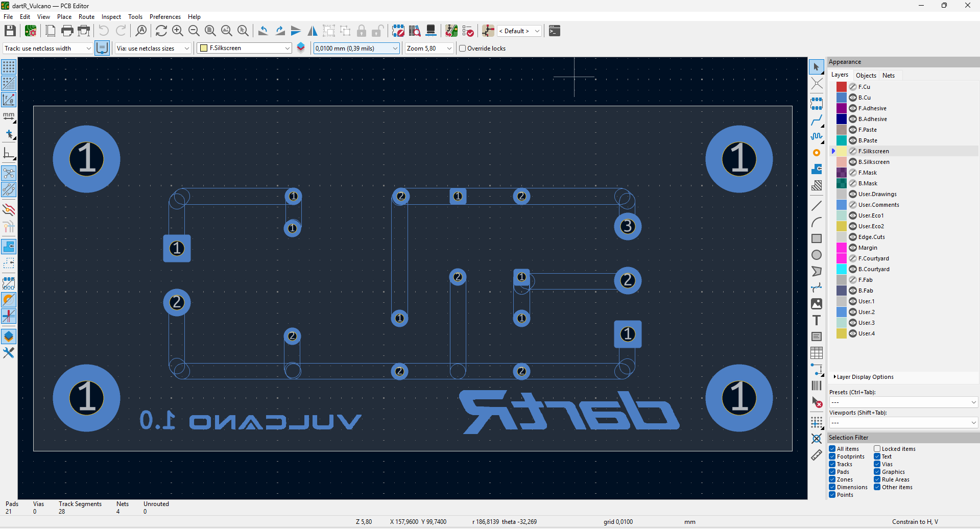980x529 pixels.
Task: Select the Add vias orange ring tool
Action: [x=816, y=153]
